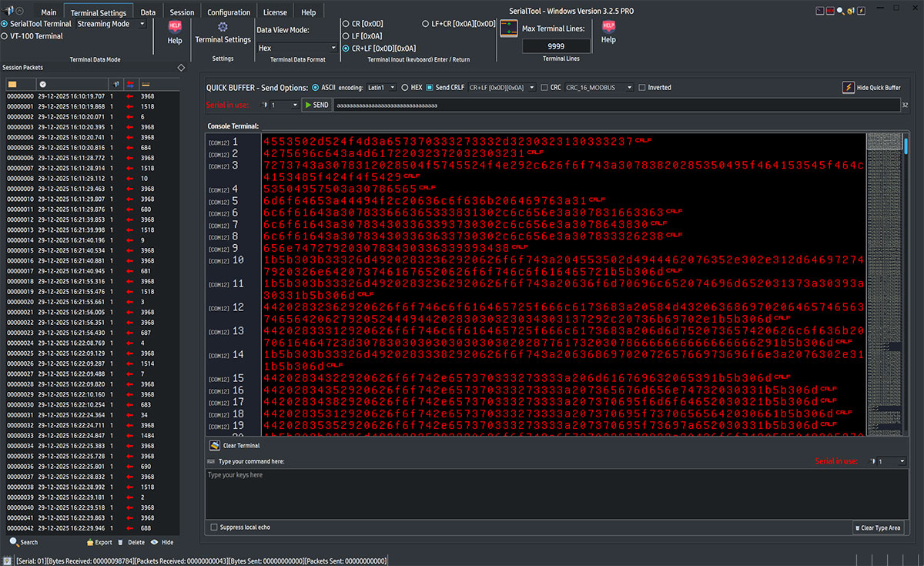Click the lightning bolt icon in title bar
The width and height of the screenshot is (924, 566).
861,10
